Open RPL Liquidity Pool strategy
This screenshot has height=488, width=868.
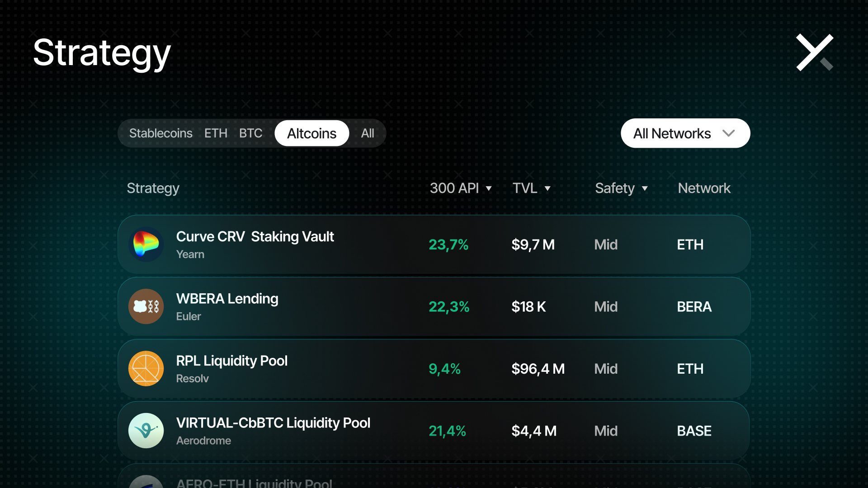(231, 361)
